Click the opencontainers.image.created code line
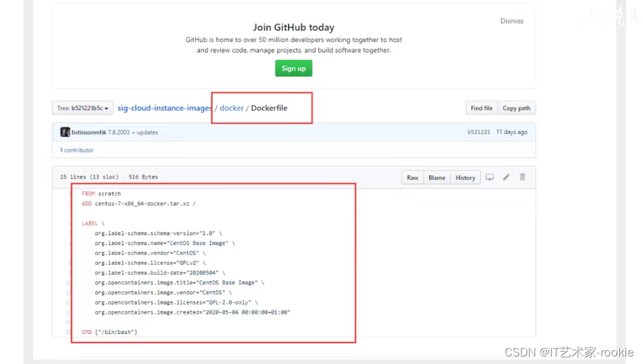643x364 pixels. click(x=192, y=312)
